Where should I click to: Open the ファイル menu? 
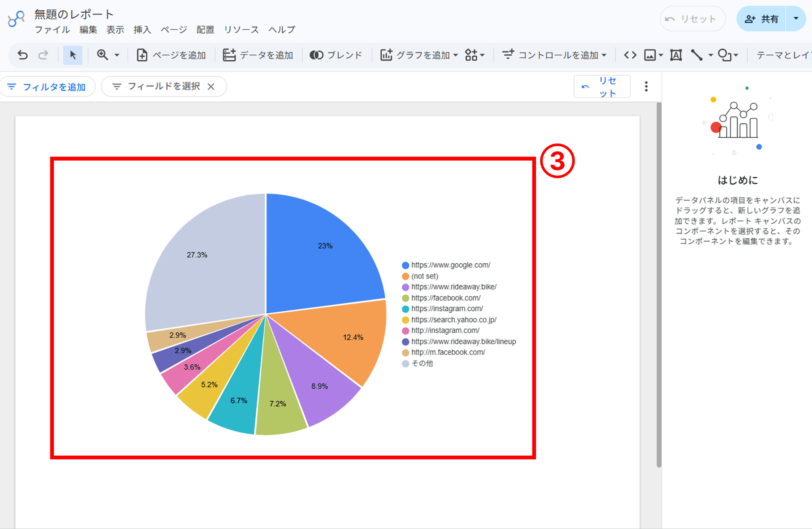click(x=52, y=30)
